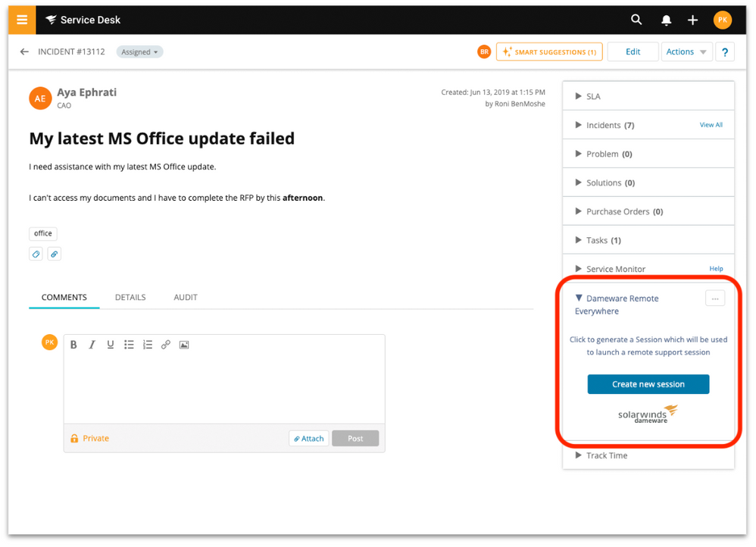This screenshot has height=547, width=756.
Task: Open the hamburger navigation menu
Action: click(22, 20)
